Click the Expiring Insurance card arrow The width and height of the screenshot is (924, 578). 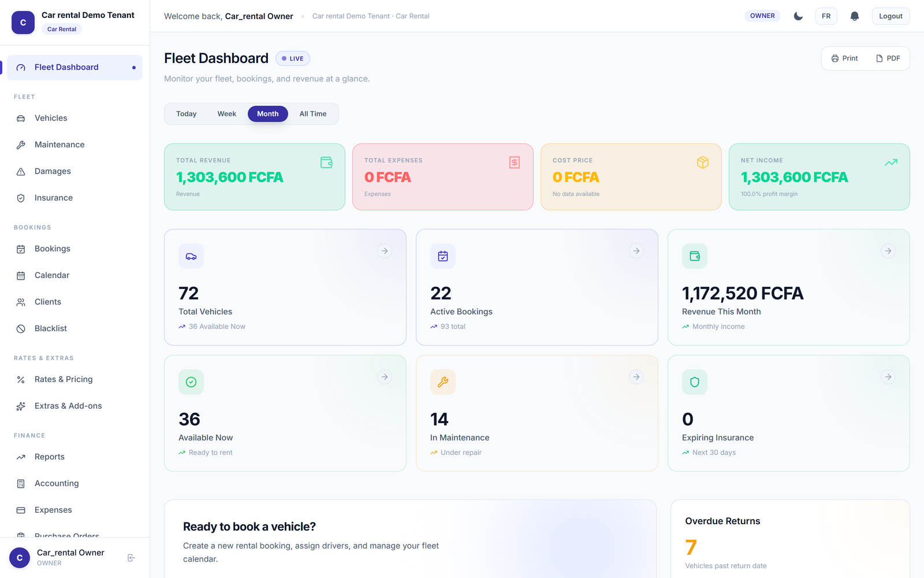point(888,377)
